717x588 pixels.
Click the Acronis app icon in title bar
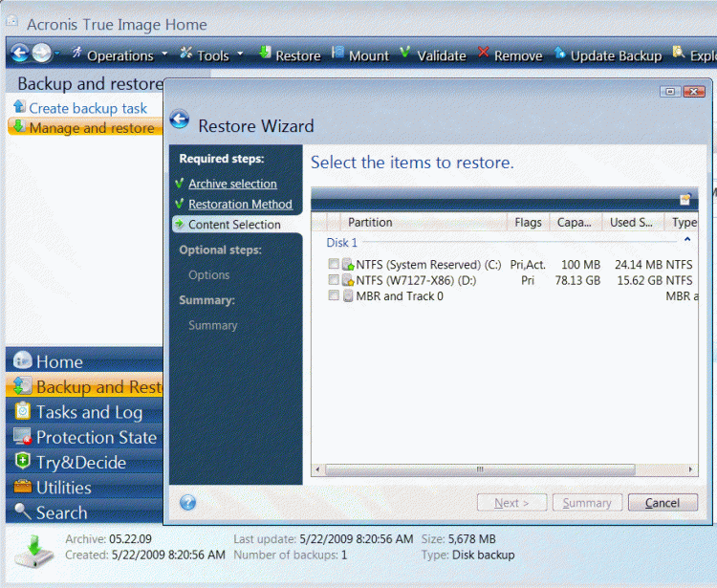(x=12, y=21)
